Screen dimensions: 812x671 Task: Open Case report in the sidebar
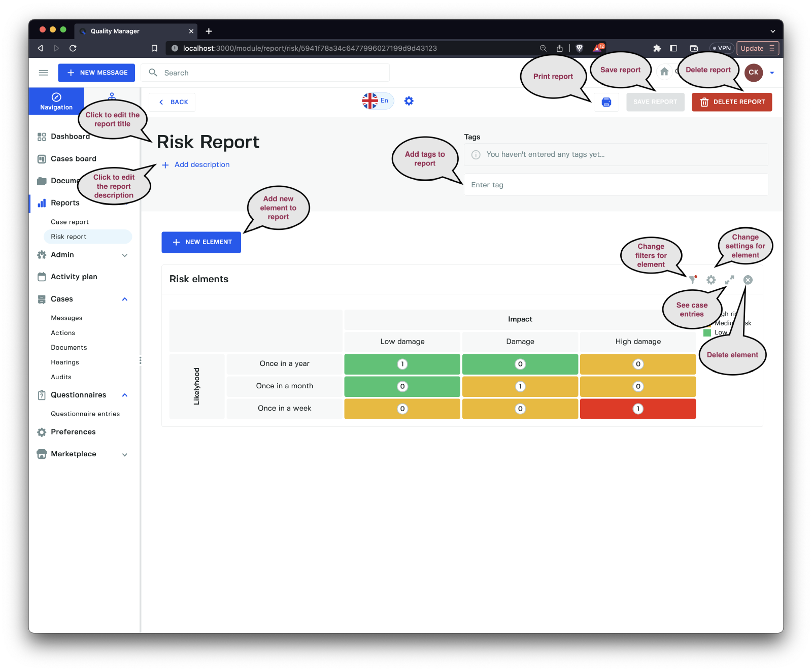coord(70,222)
